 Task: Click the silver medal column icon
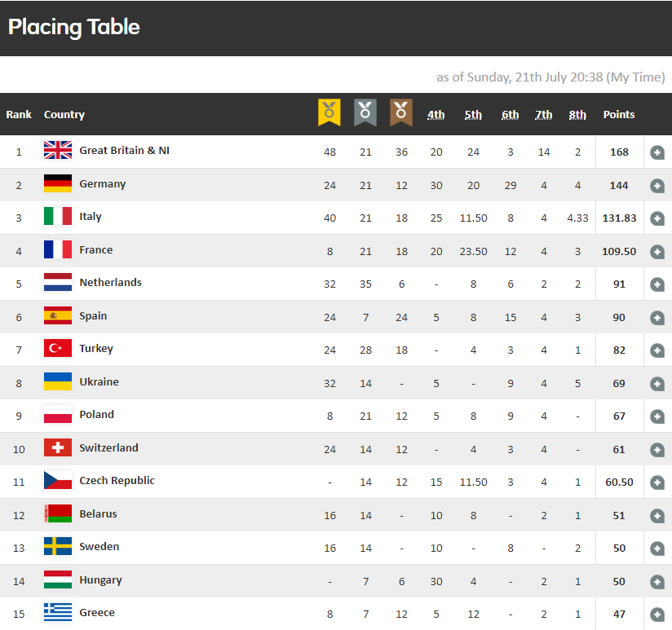click(365, 112)
